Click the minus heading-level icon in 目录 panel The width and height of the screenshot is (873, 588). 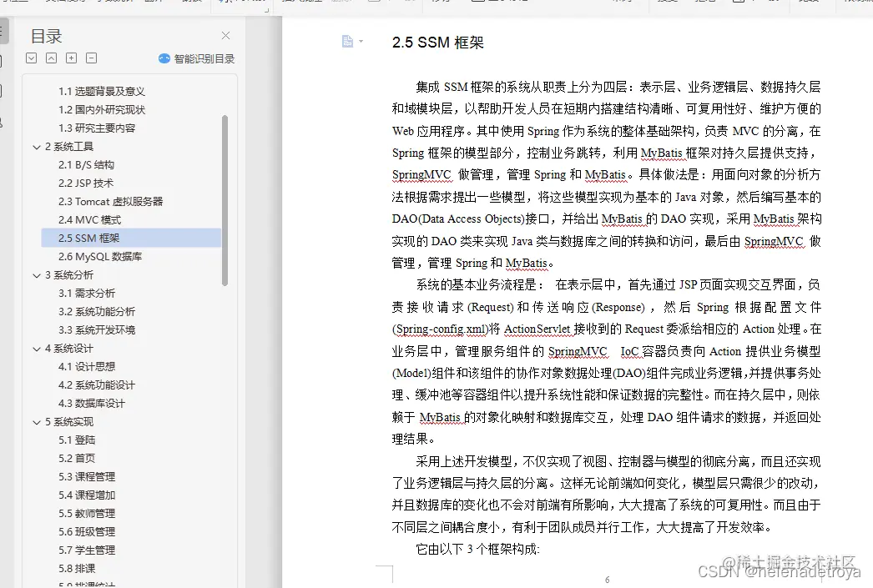(91, 58)
